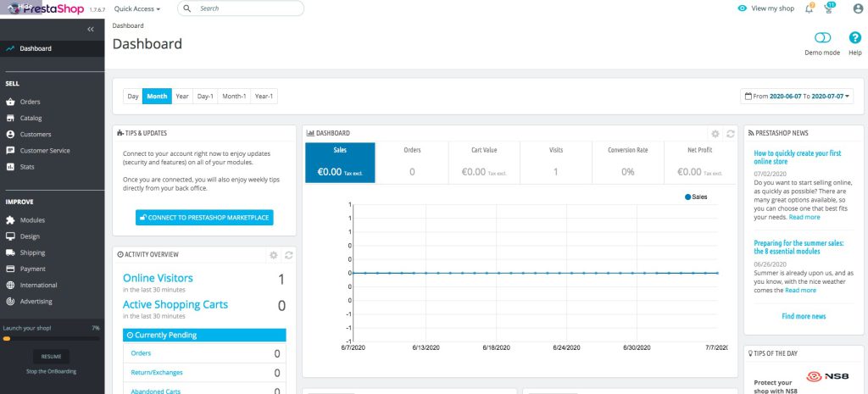Select the Conversion Rate metric tile

coord(628,163)
